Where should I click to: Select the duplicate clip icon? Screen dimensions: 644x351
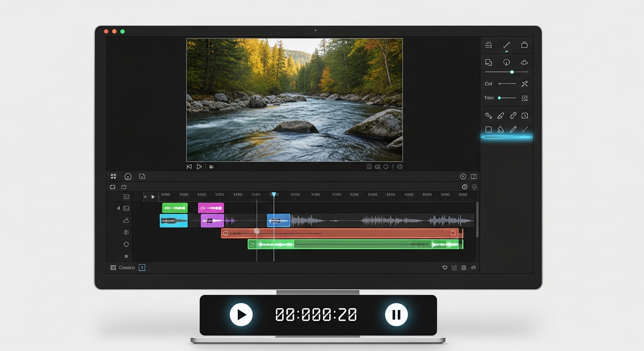click(488, 62)
